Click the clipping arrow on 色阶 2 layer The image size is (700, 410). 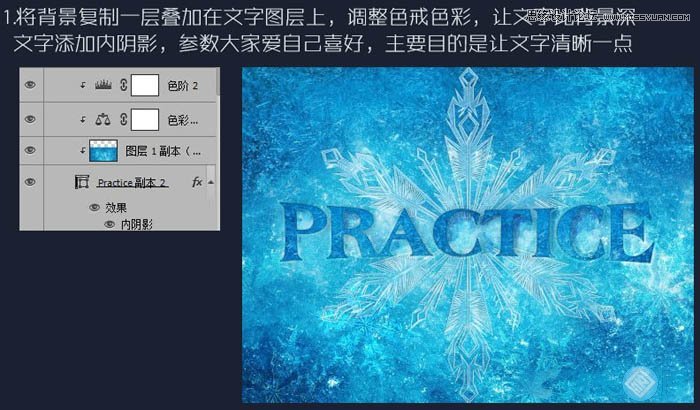(x=82, y=87)
